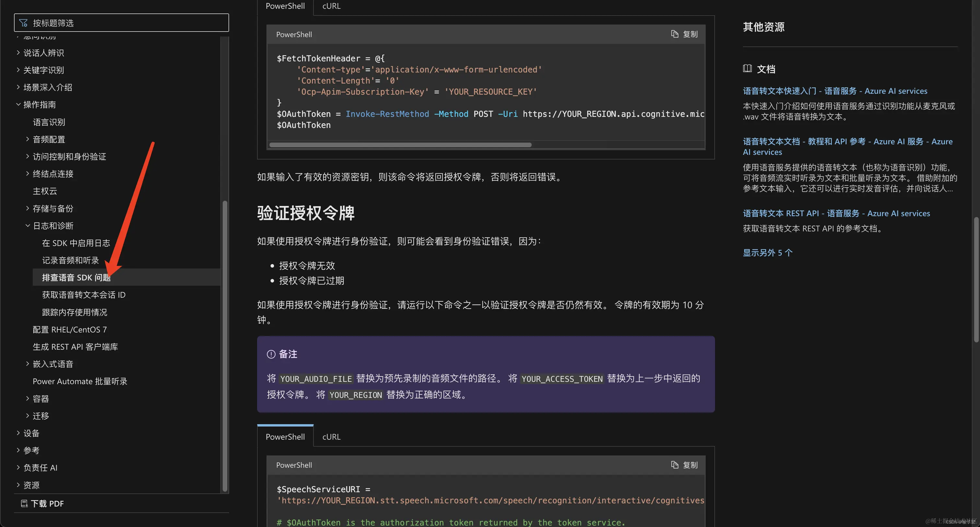Open the 语音转文本 REST API link

click(x=836, y=213)
